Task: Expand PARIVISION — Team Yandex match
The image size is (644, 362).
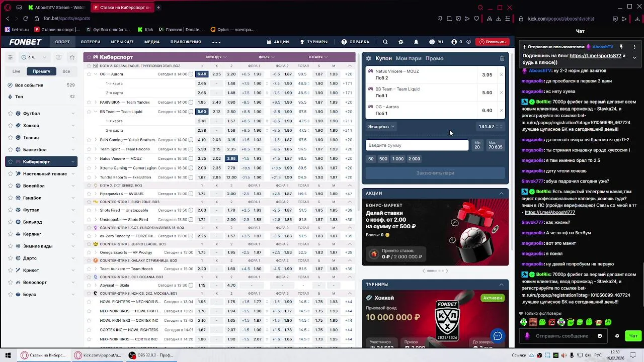Action: pyautogui.click(x=95, y=103)
